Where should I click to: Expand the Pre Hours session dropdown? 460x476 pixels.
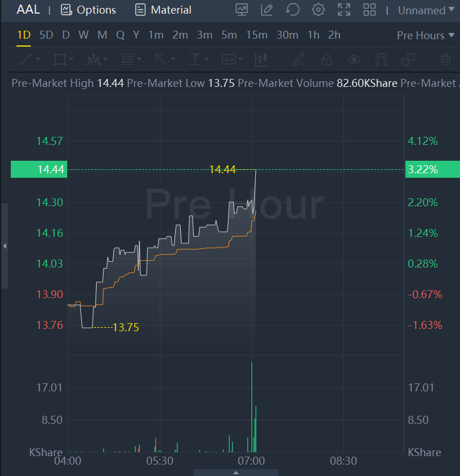[x=424, y=35]
